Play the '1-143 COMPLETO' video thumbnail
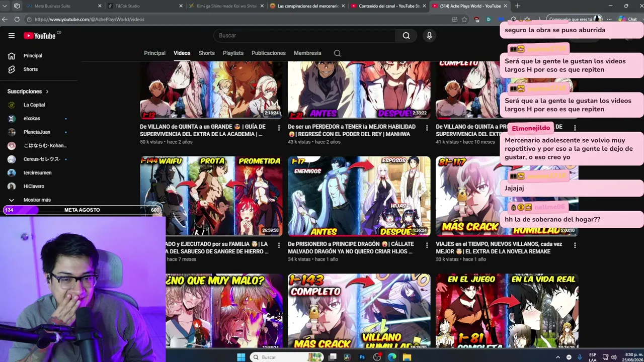The width and height of the screenshot is (644, 362). coord(359,311)
